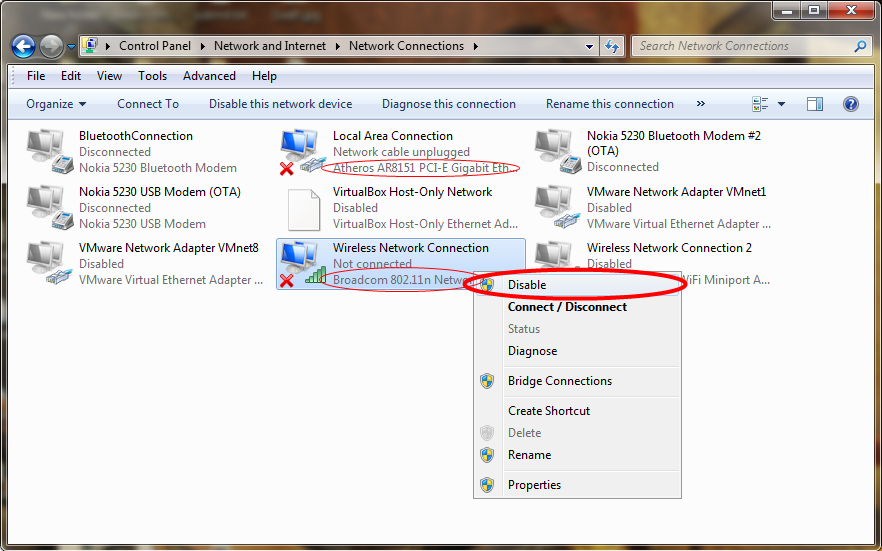Image resolution: width=882 pixels, height=551 pixels.
Task: Choose Bridge Connections in the context menu
Action: [x=577, y=381]
